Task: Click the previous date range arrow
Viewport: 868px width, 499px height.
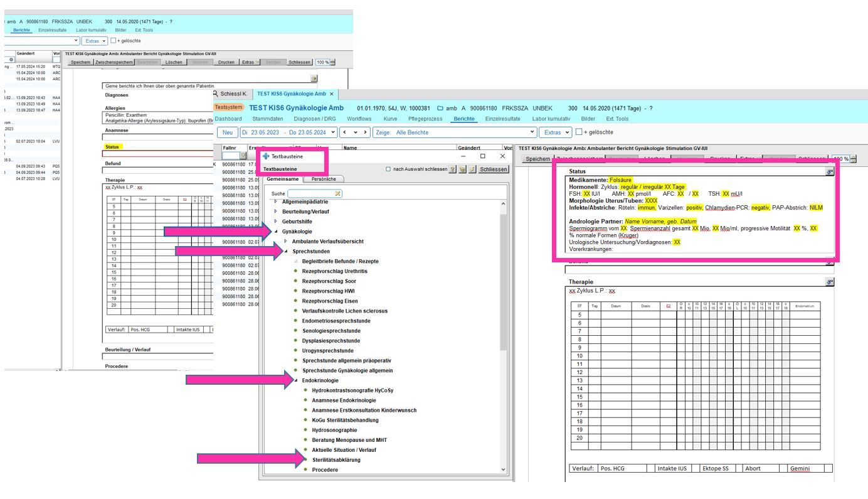Action: pyautogui.click(x=344, y=132)
